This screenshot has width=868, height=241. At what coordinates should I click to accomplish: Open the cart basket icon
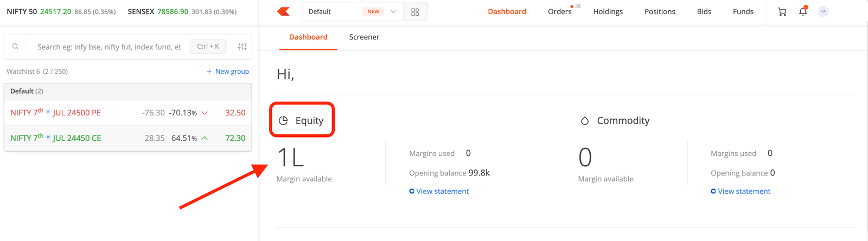coord(782,11)
